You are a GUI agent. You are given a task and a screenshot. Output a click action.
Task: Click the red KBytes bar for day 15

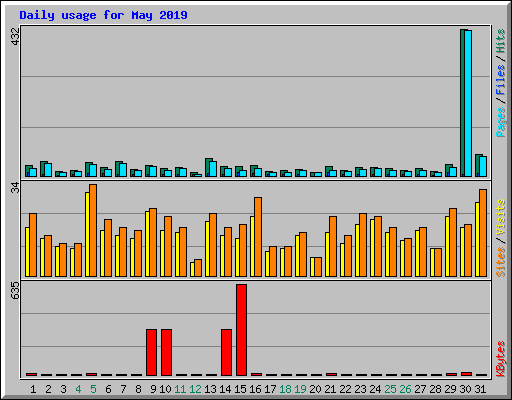click(x=241, y=330)
